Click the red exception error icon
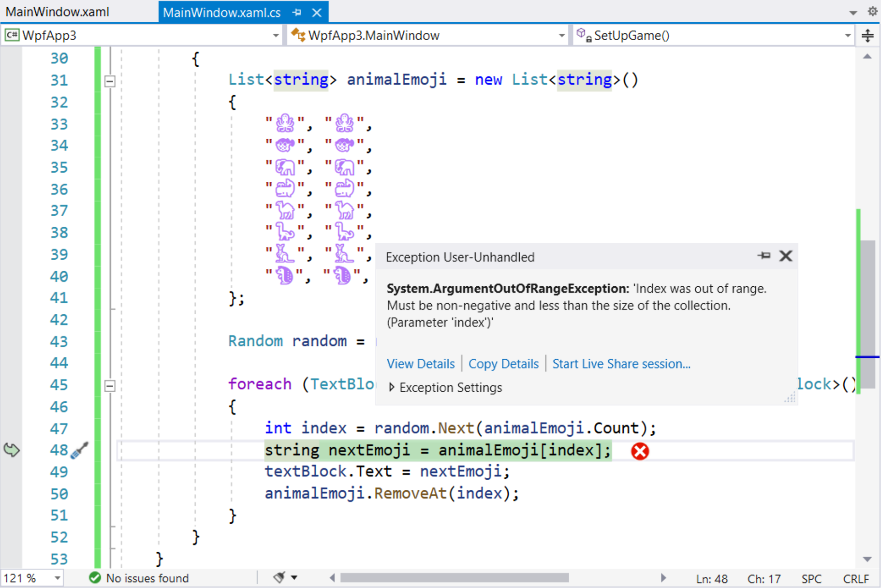 pos(640,451)
